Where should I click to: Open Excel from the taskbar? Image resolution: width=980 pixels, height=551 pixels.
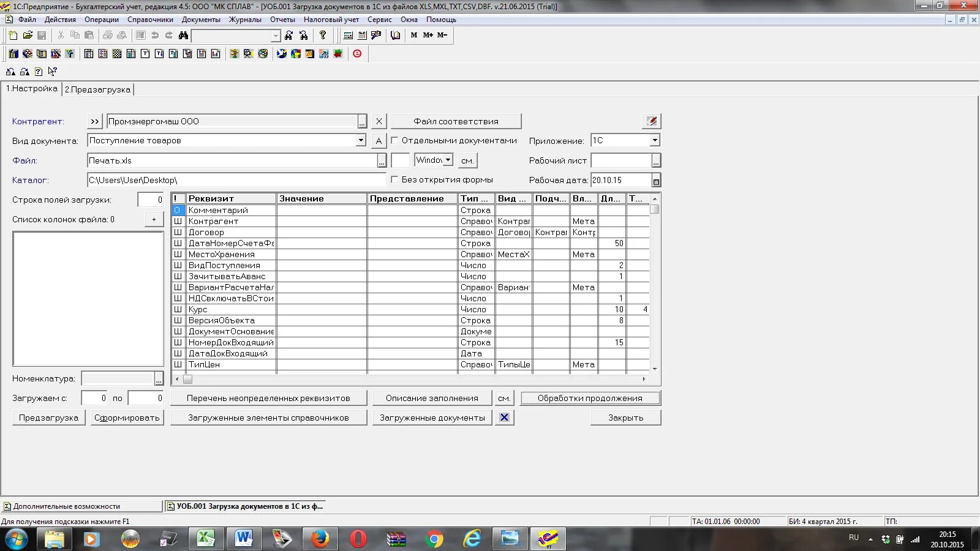tap(206, 539)
